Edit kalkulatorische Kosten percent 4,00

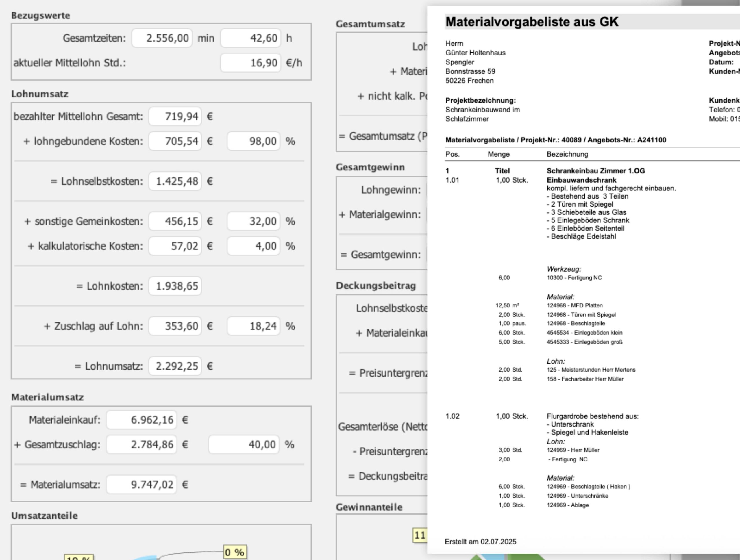254,246
